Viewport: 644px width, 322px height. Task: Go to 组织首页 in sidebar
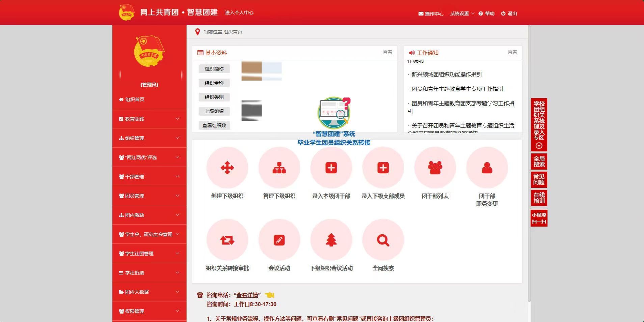click(x=135, y=99)
